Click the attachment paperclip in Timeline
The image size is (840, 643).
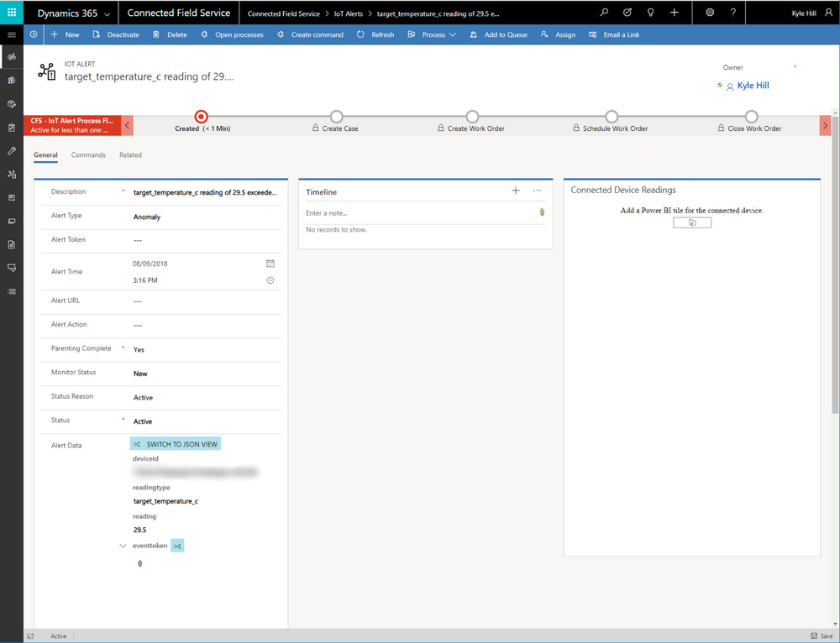pos(542,212)
